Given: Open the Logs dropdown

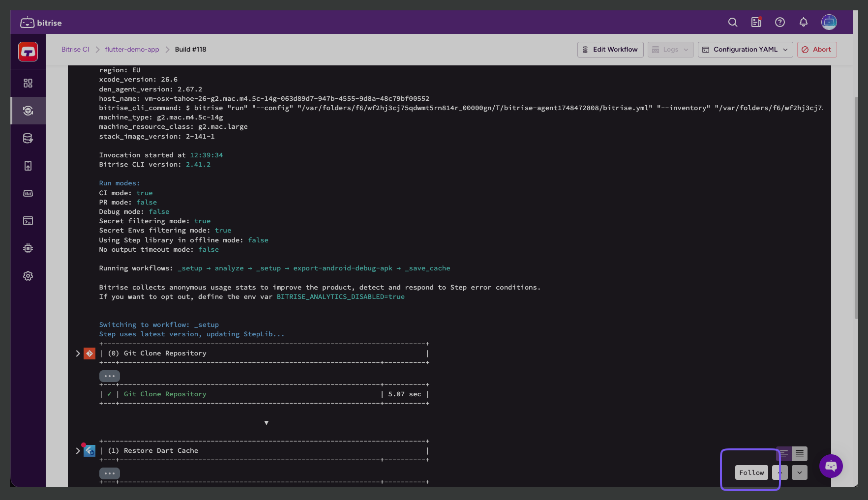Looking at the screenshot, I should click(x=671, y=49).
